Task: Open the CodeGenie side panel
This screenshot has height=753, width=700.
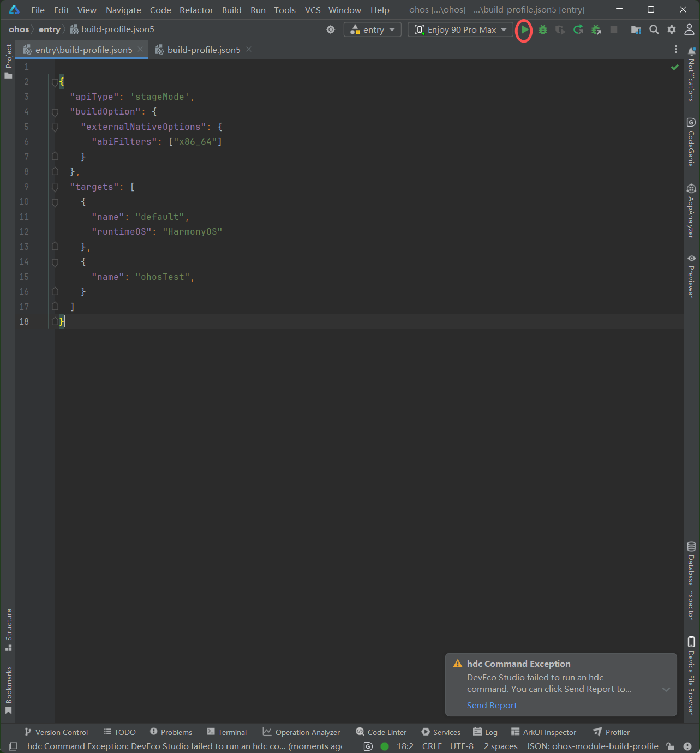Action: point(691,142)
